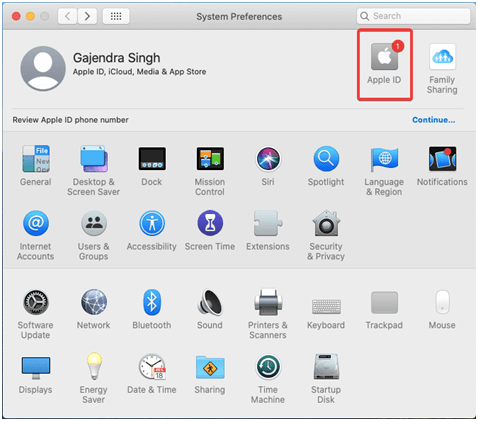Click the user profile avatar picture
Image resolution: width=478 pixels, height=421 pixels.
point(43,69)
